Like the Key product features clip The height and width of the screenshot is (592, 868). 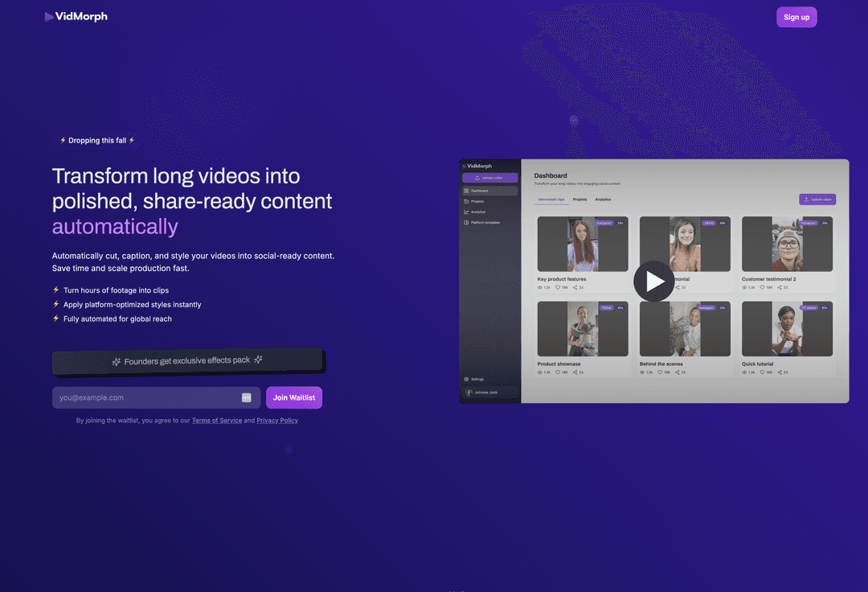[558, 286]
